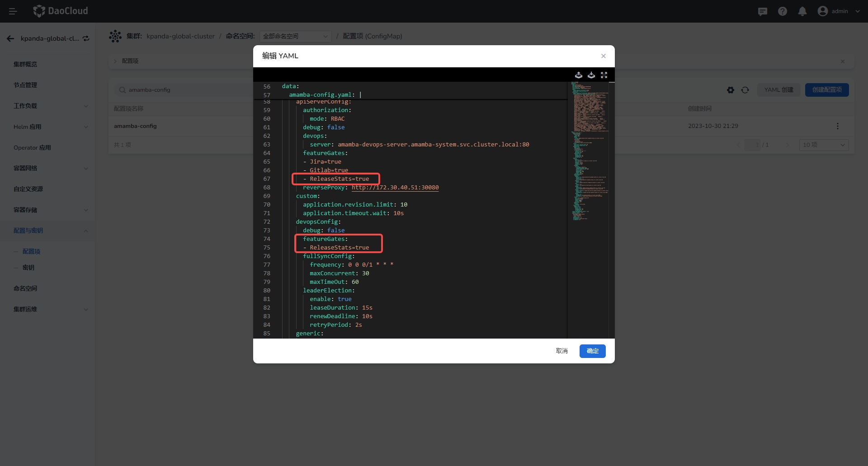
Task: Download the YAML file via download icon
Action: tap(592, 75)
